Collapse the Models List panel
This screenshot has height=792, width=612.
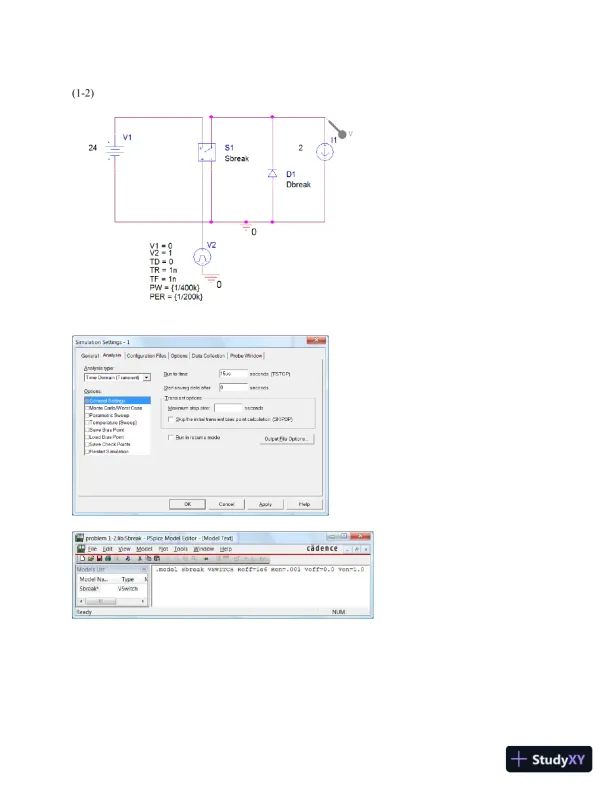coord(147,568)
